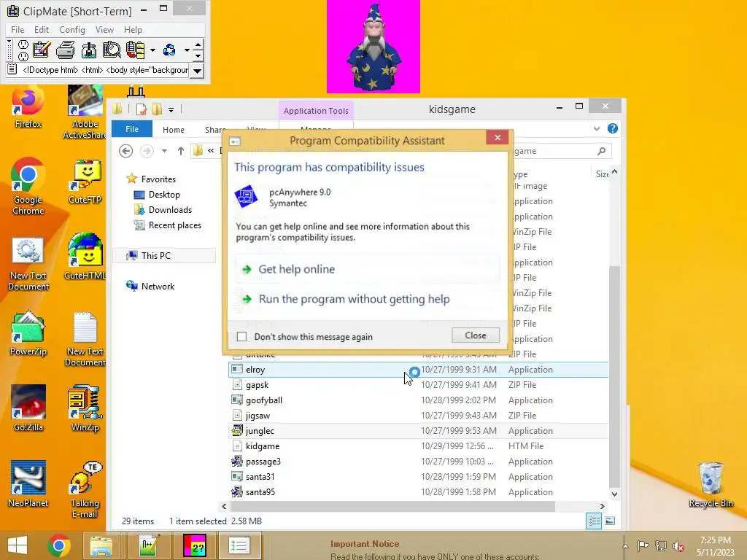Click the search magnifier in kidsgame search box
The width and height of the screenshot is (747, 560).
pos(601,151)
